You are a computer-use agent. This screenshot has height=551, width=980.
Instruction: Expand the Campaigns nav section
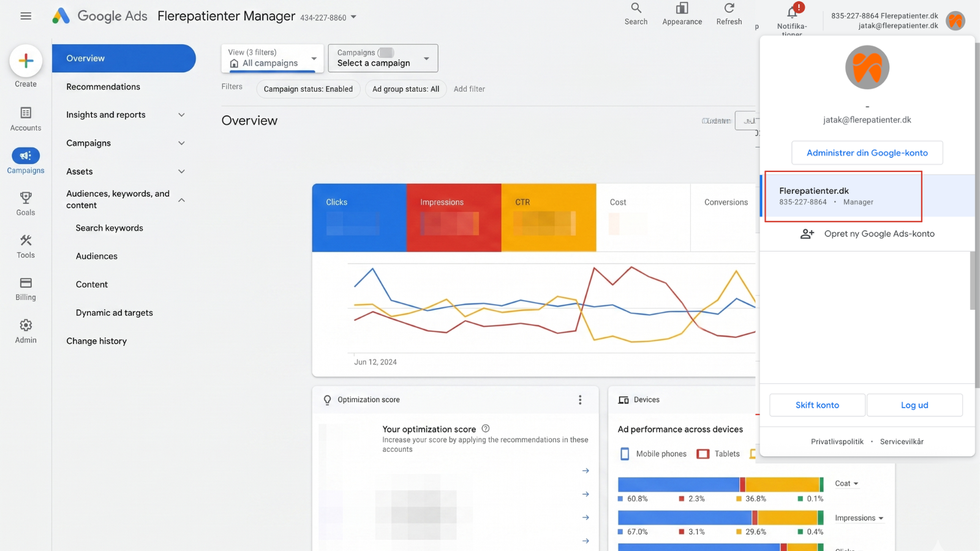(x=181, y=143)
